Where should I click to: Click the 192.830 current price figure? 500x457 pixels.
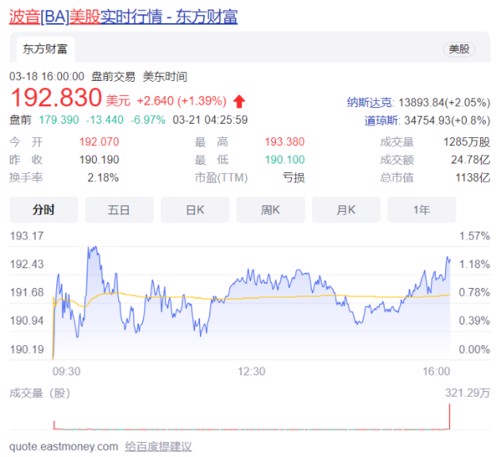56,97
